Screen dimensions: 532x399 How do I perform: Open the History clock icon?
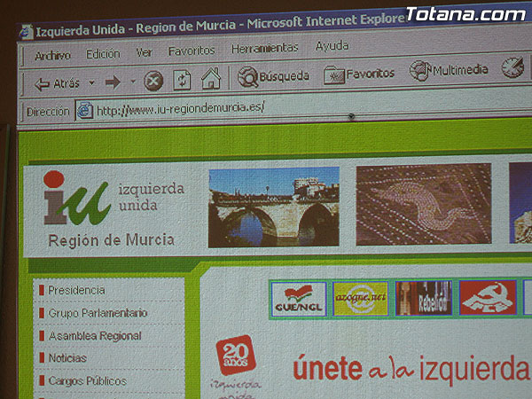(x=512, y=67)
